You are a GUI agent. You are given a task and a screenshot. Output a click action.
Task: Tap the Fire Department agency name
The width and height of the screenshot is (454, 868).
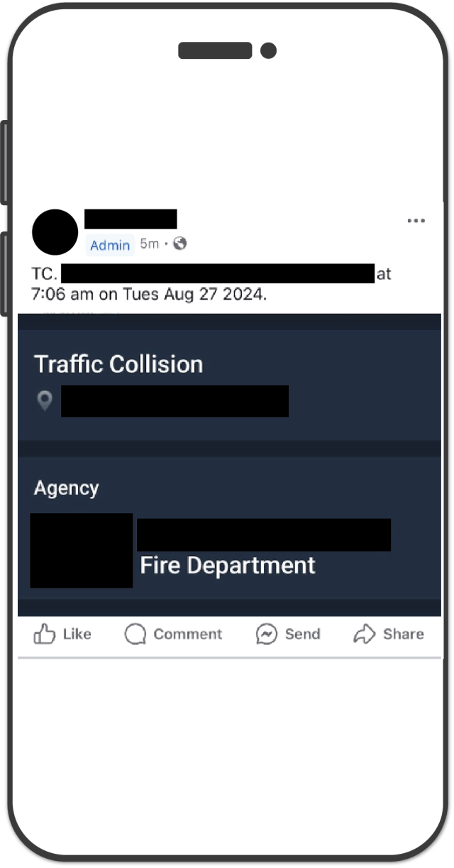228,566
